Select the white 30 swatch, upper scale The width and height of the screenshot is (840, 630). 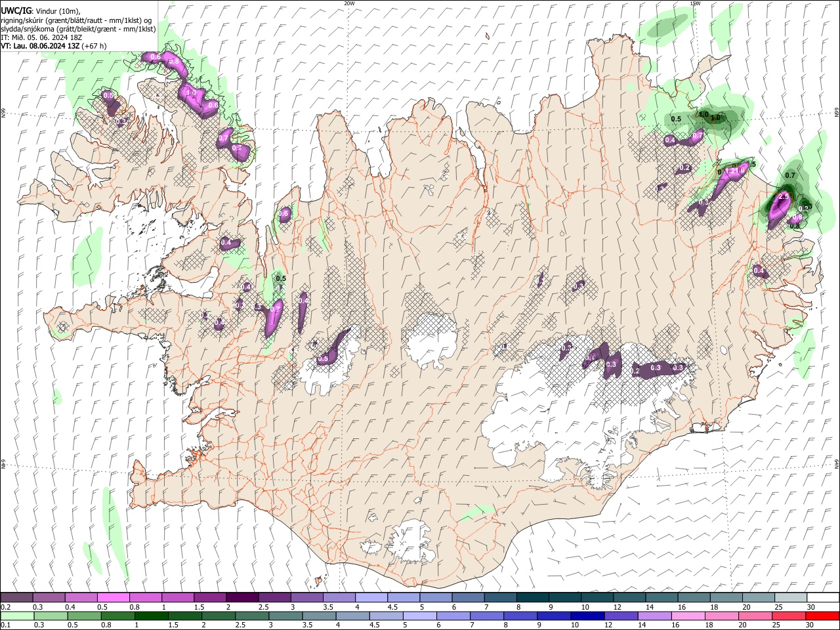tap(822, 597)
